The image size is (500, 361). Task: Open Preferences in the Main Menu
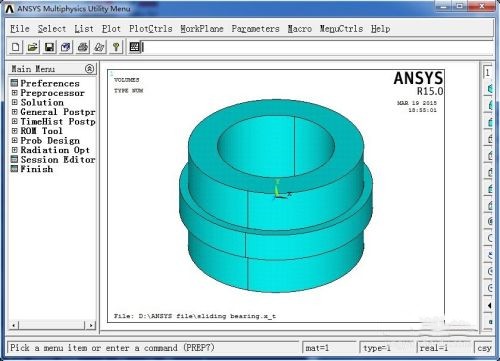click(x=50, y=83)
